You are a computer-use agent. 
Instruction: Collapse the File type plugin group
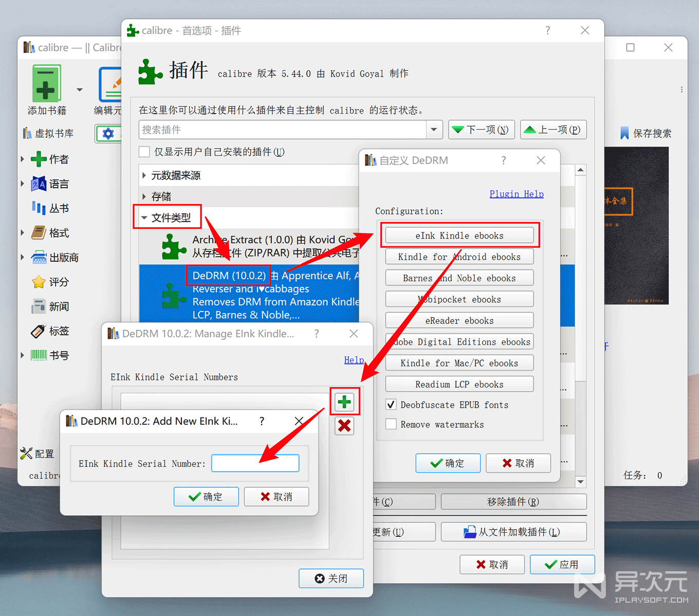click(144, 218)
